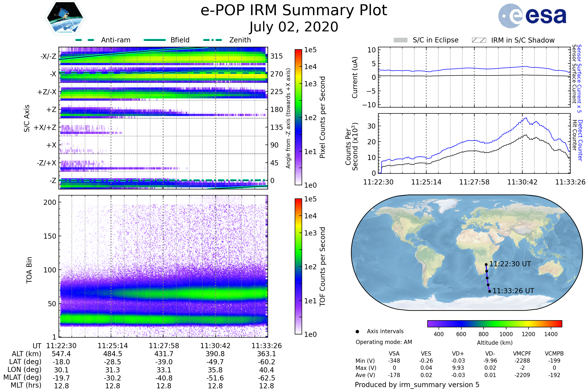Click the 11:22:30 UT track start point
The height and width of the screenshot is (392, 588).
coord(486,265)
